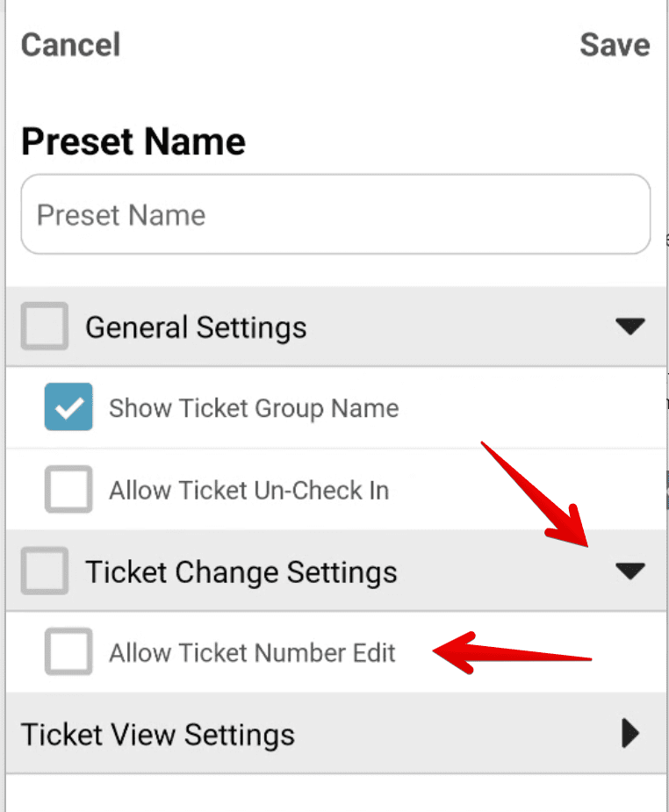
Task: Tick the General Settings group checkbox
Action: click(x=45, y=327)
